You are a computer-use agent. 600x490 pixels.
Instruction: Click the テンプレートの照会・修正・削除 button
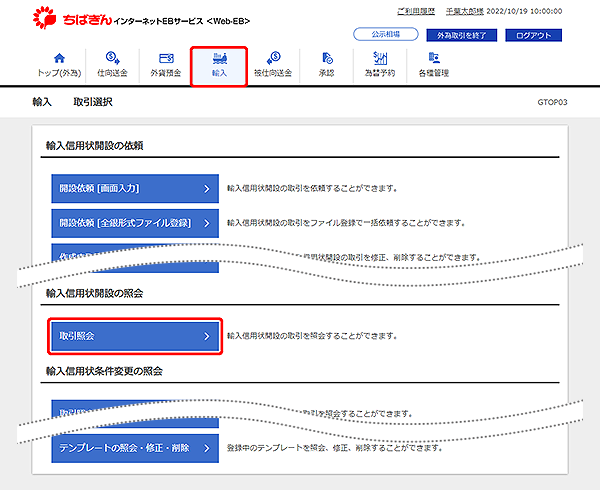135,448
